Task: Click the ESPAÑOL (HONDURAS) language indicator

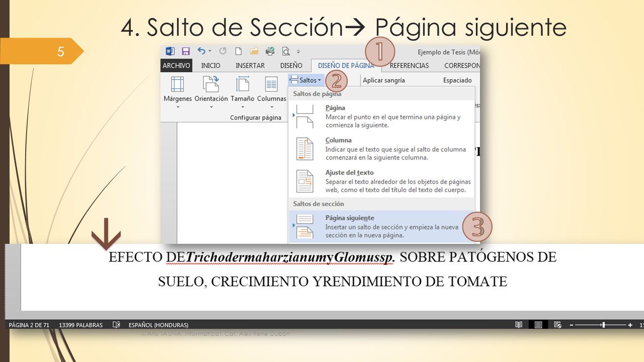Action: click(x=158, y=325)
